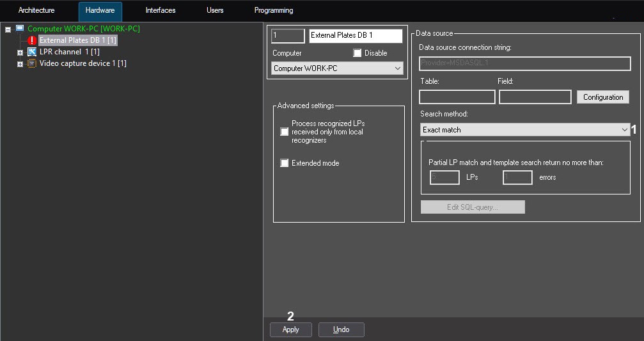Select External Plates DB 1 in the tree

77,40
